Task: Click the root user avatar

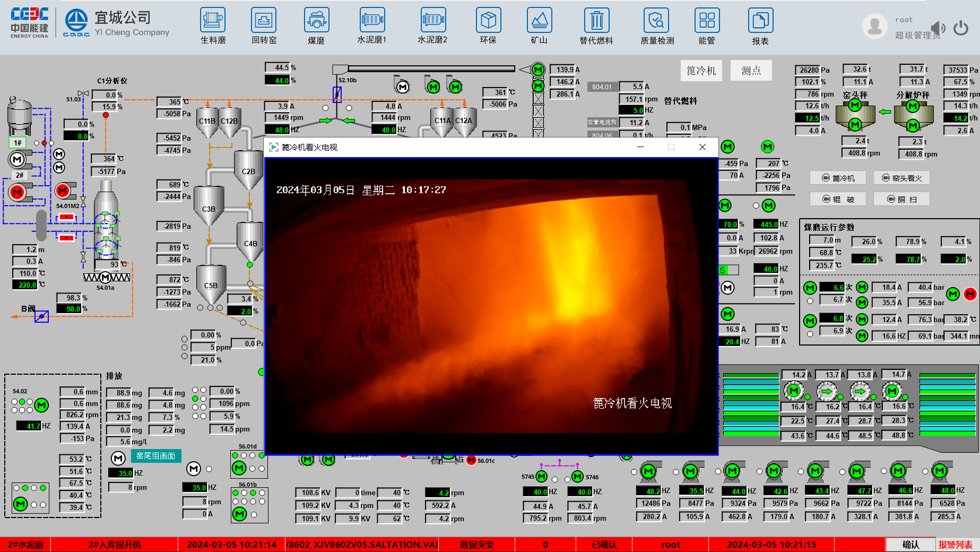Action: pos(875,26)
